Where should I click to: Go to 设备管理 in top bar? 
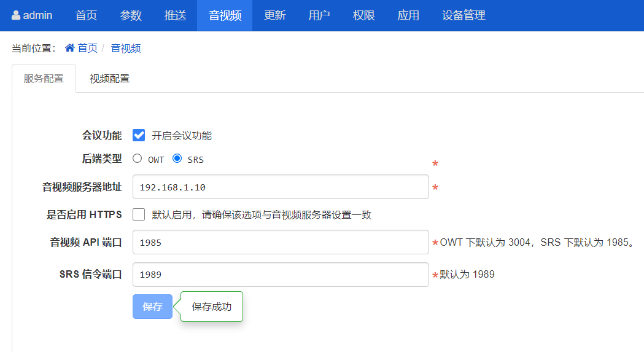pyautogui.click(x=464, y=15)
